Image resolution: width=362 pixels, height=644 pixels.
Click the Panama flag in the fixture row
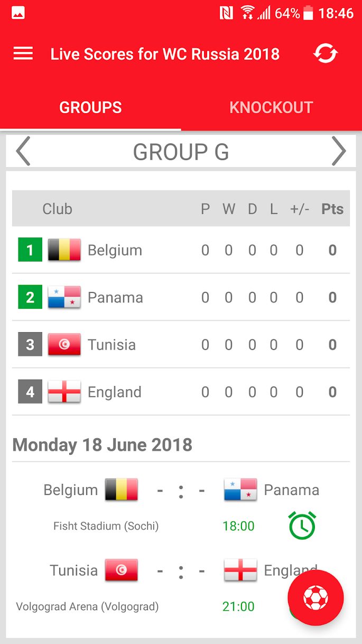(x=240, y=490)
